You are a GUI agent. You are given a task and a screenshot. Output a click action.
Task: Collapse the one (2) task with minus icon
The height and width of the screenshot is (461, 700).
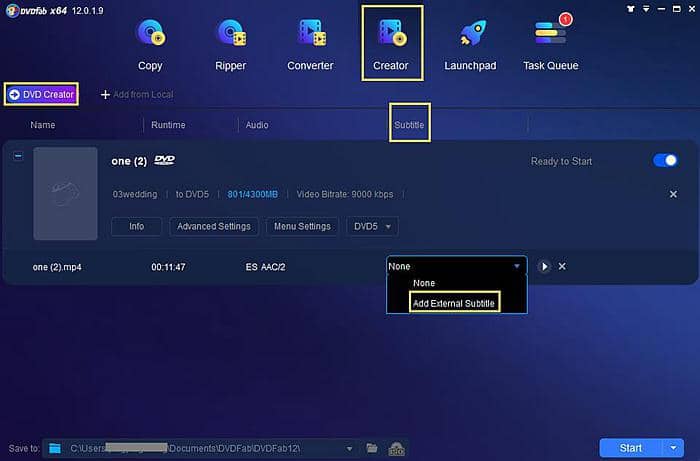tap(18, 156)
